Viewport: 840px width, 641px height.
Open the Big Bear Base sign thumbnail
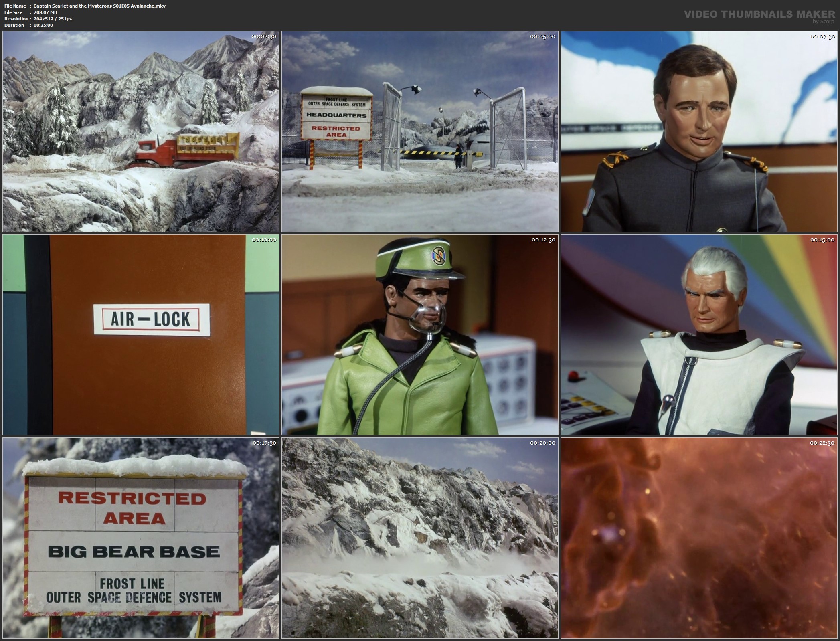(141, 538)
